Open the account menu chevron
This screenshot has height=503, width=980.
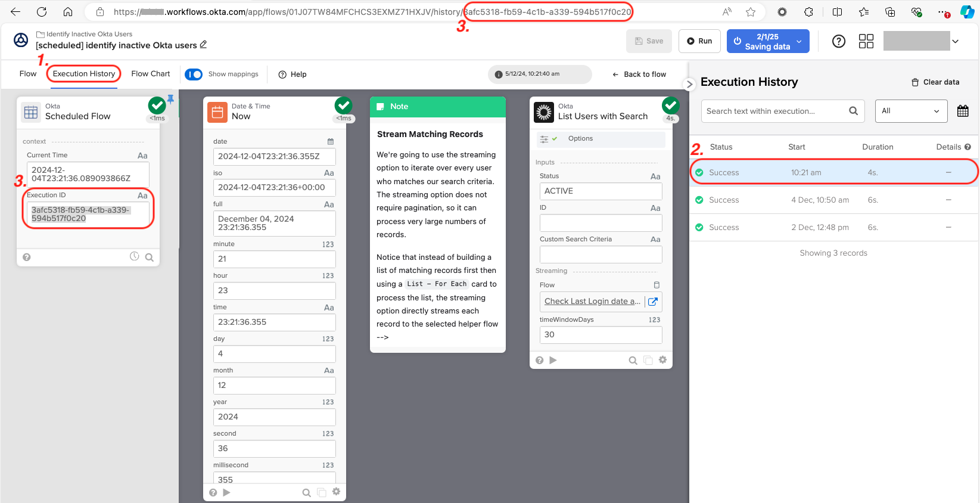[x=956, y=41]
